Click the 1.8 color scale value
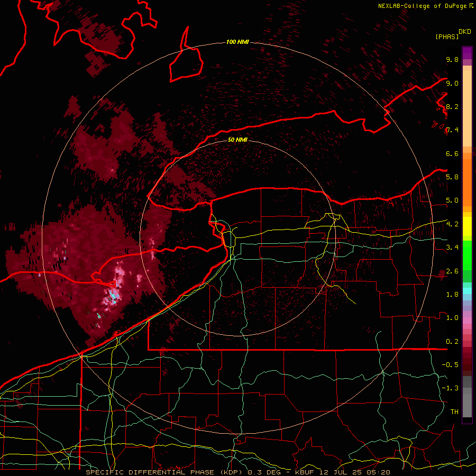Screen dimensions: 476x476 452,294
